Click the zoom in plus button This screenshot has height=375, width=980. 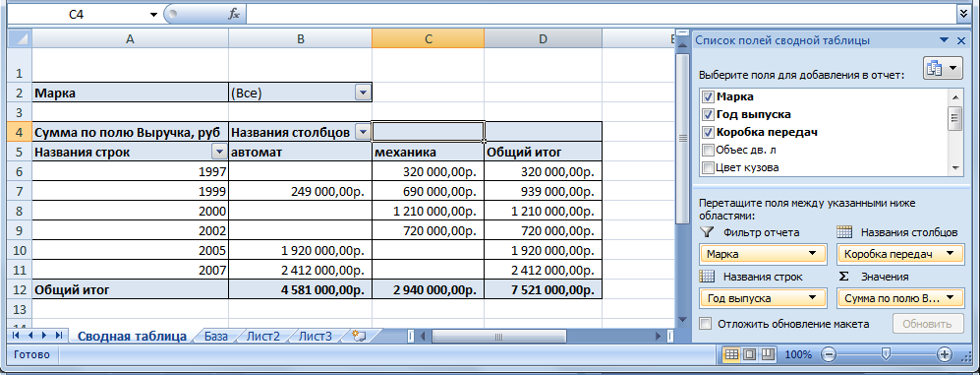(945, 355)
